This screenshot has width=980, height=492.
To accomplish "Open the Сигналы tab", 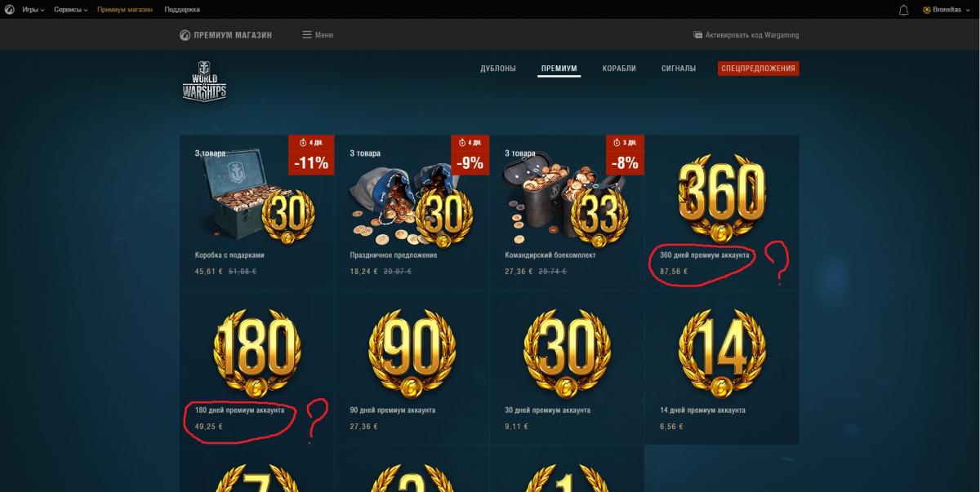I will tap(679, 69).
